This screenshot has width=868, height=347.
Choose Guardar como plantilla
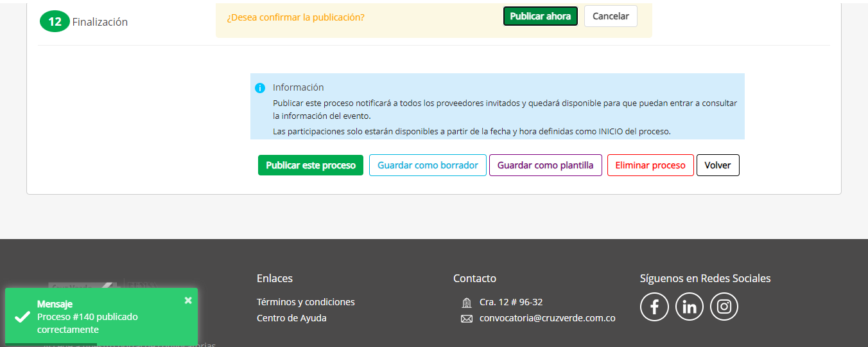pos(545,165)
